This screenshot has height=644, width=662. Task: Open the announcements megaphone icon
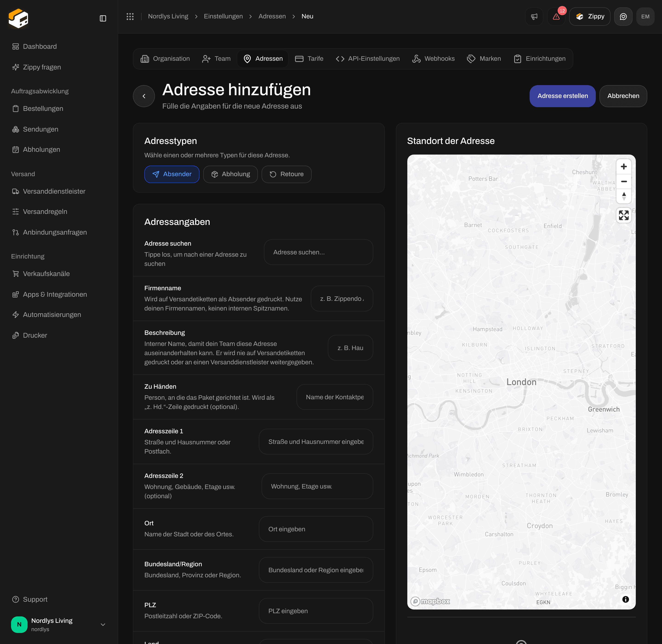(534, 17)
